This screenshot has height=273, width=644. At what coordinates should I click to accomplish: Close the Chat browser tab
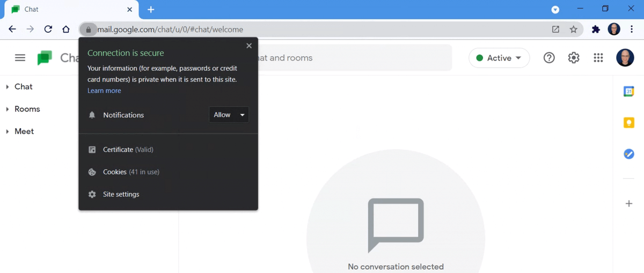[x=129, y=10]
